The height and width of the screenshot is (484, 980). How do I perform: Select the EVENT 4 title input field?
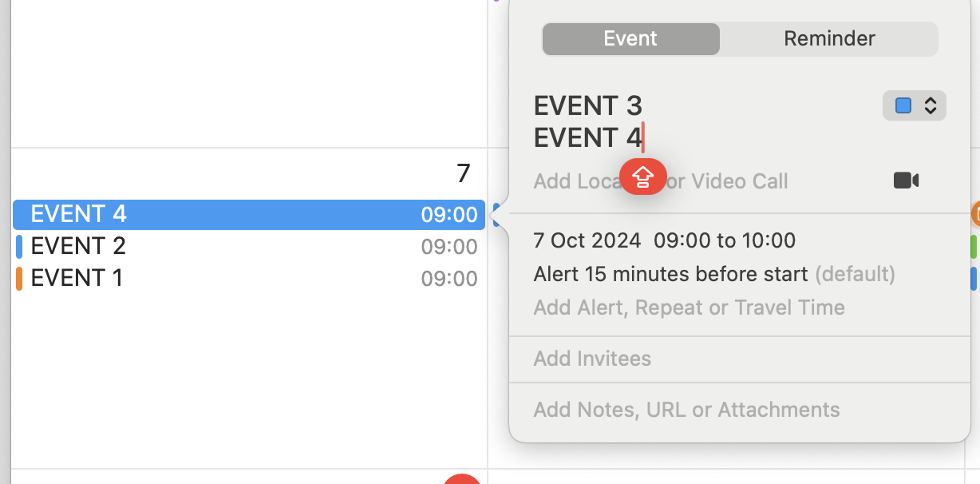(588, 137)
